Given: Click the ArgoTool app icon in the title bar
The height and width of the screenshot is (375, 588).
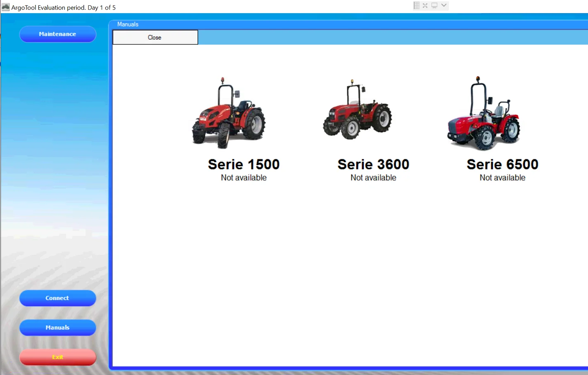Looking at the screenshot, I should pos(6,7).
